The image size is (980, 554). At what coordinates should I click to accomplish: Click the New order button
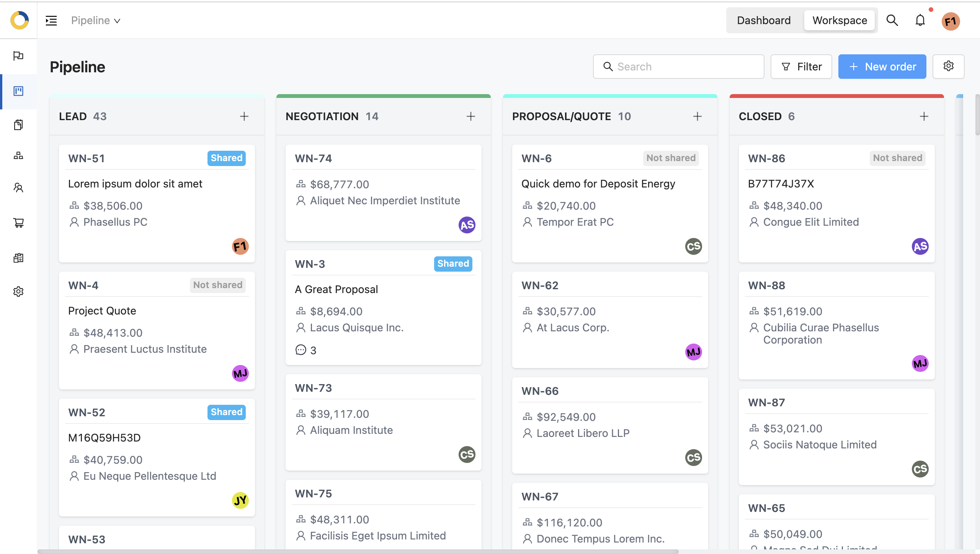point(882,67)
